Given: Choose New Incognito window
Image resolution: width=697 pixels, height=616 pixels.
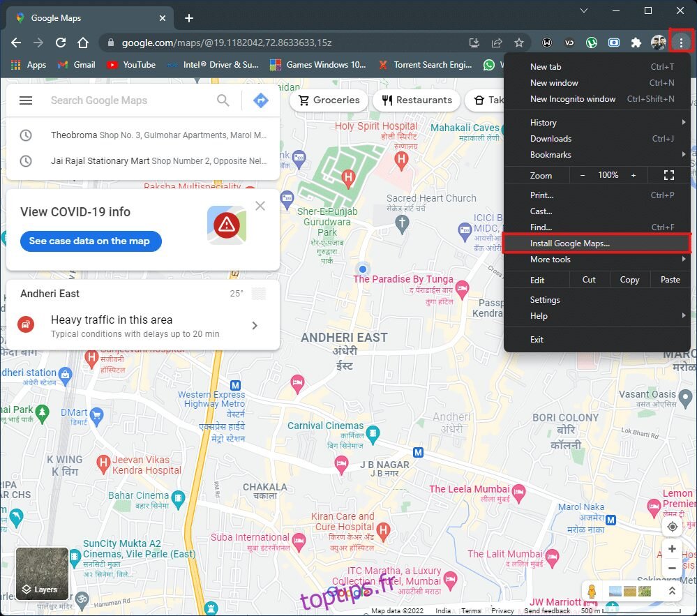Looking at the screenshot, I should 573,99.
